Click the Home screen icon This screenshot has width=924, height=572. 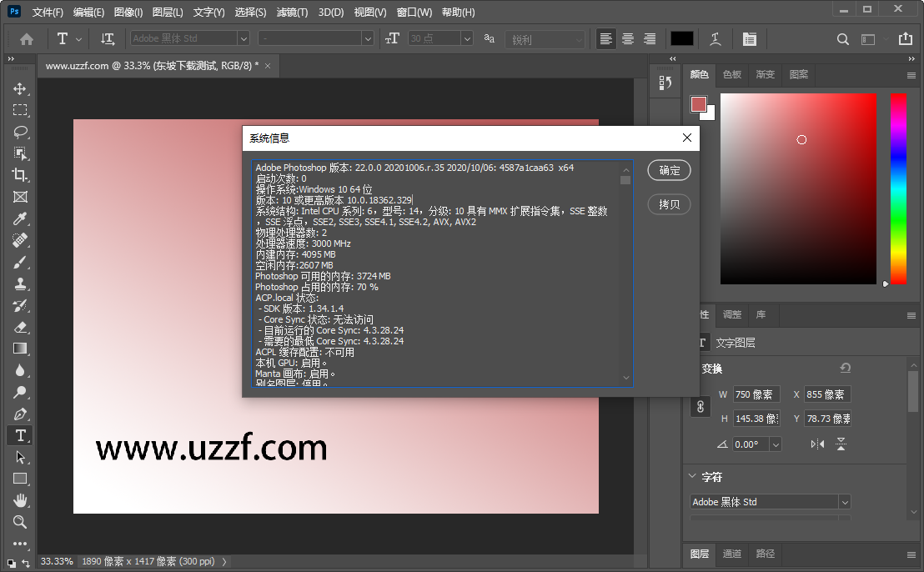pos(28,38)
